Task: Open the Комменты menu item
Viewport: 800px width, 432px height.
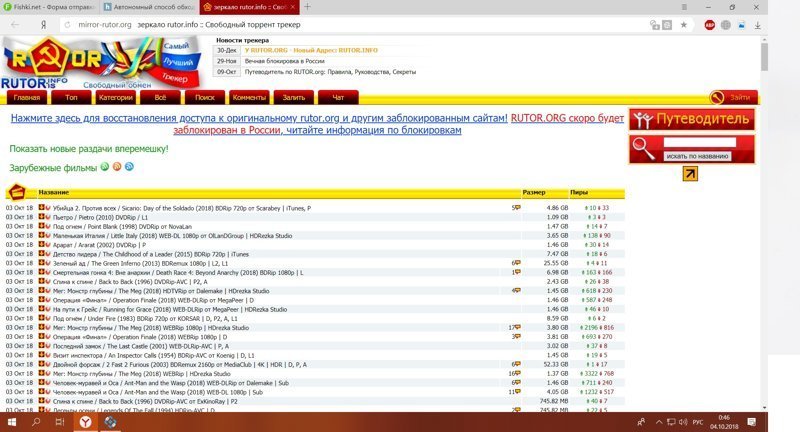Action: (x=249, y=97)
